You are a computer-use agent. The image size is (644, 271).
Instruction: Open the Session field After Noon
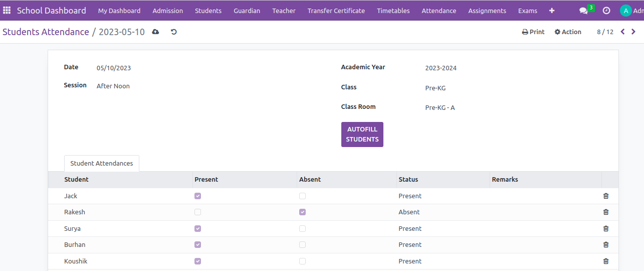coord(113,86)
